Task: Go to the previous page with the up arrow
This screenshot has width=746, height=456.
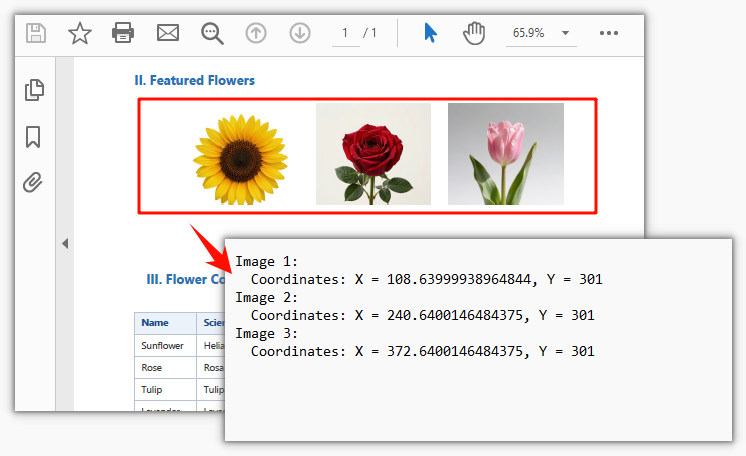Action: (256, 33)
